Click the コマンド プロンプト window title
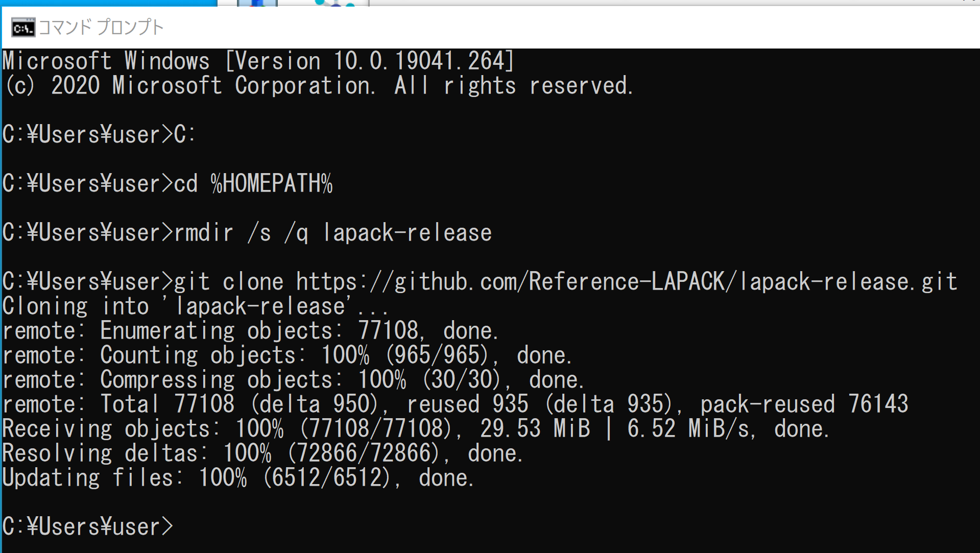The image size is (980, 553). coord(101,27)
